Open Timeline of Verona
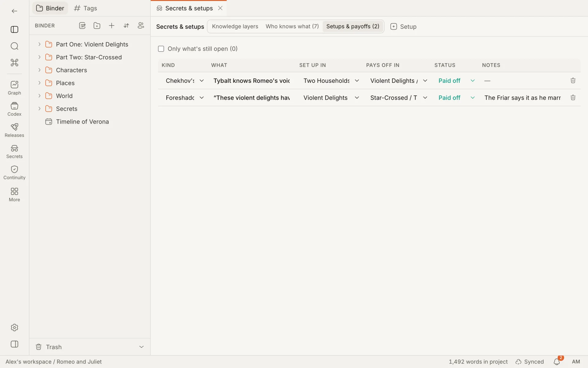Screen dimensions: 588x368 point(82,122)
